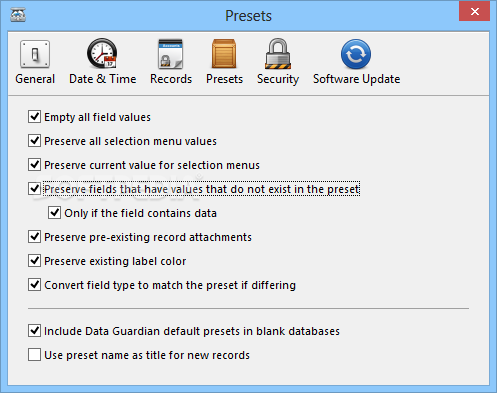497x393 pixels.
Task: Uncheck Preserve existing label color
Action: click(34, 261)
